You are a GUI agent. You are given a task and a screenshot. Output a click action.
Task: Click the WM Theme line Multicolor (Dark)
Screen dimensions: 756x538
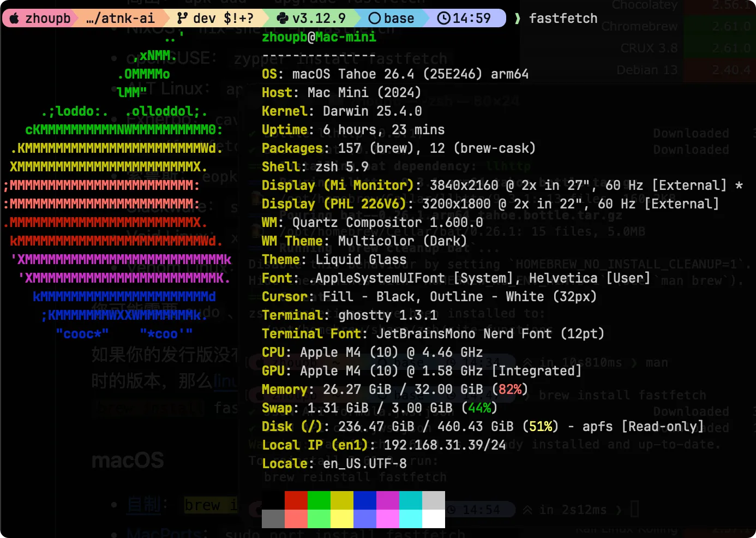tap(365, 241)
